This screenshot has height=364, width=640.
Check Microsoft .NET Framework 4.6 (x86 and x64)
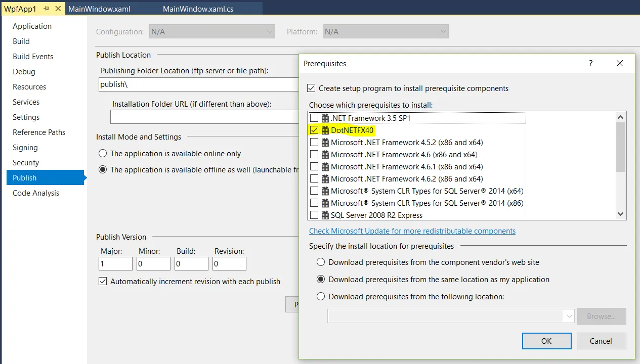(x=314, y=155)
